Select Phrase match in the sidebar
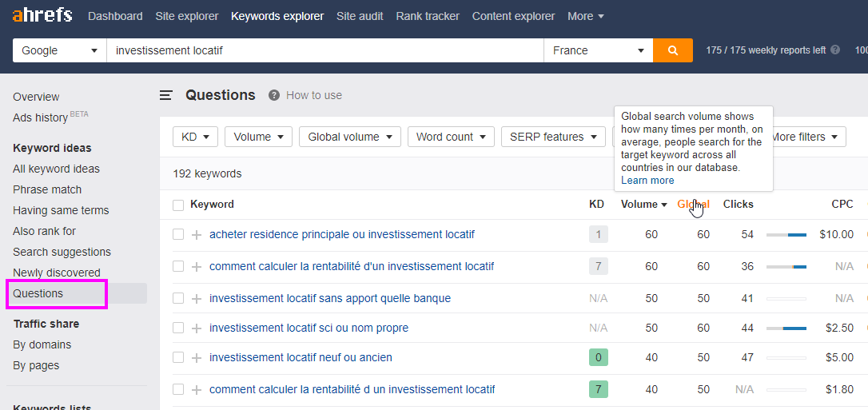Screen dimensions: 868x410 click(x=47, y=189)
